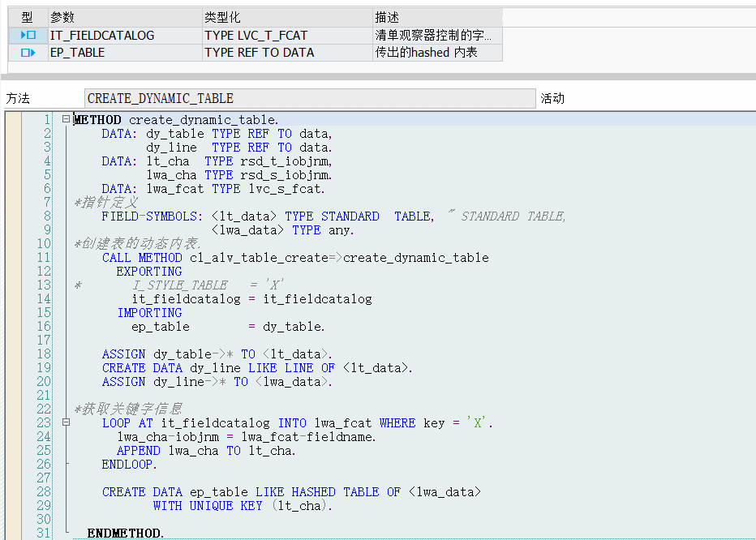The image size is (756, 540).
Task: Click the 'X' string literal on line 23
Action: [x=478, y=423]
